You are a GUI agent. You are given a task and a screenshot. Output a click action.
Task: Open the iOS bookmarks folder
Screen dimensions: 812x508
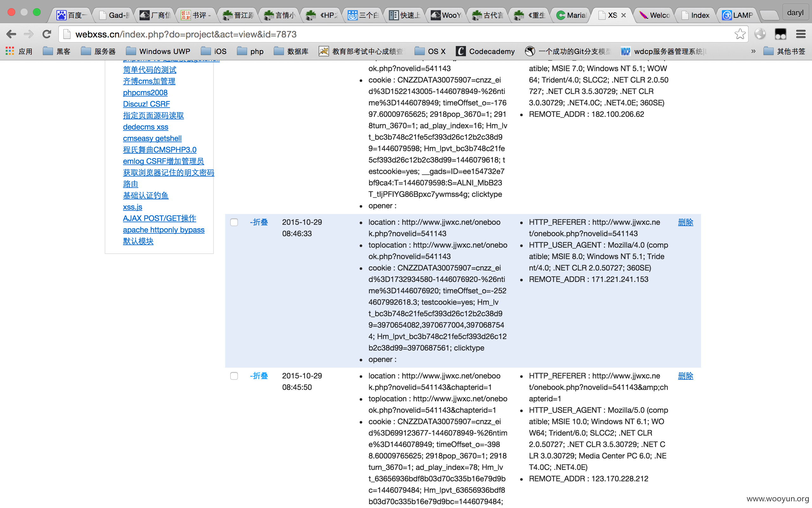(214, 51)
